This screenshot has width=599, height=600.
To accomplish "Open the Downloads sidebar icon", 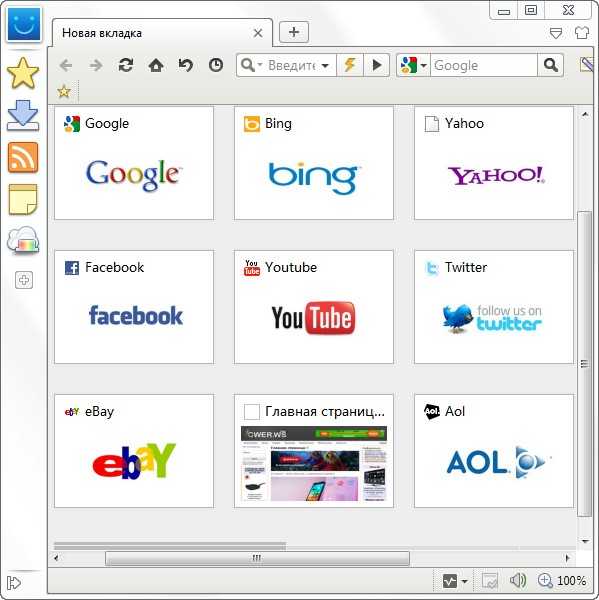I will [23, 115].
